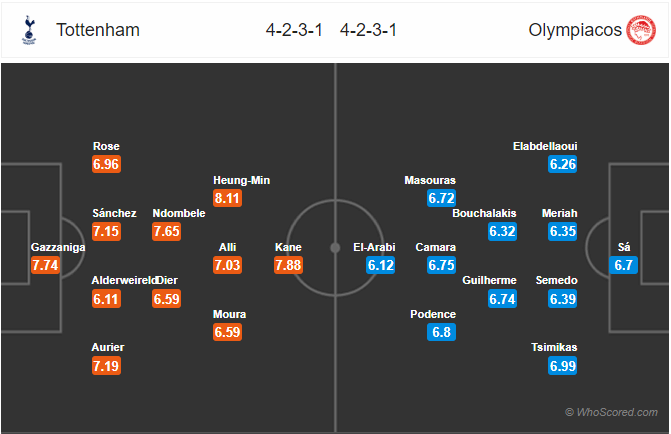The height and width of the screenshot is (434, 671).
Task: Click goalkeeper Sá's 6.7 rating badge
Action: coord(623,265)
